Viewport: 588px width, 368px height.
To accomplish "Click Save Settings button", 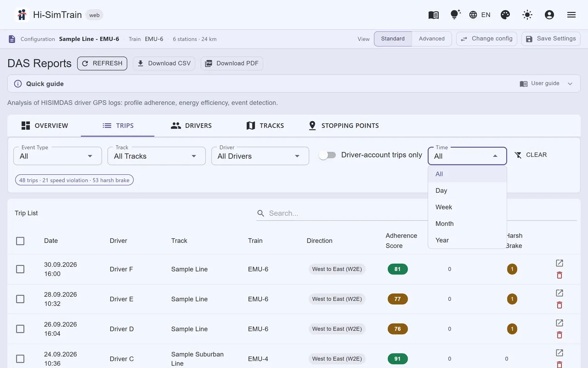I will click(x=551, y=39).
